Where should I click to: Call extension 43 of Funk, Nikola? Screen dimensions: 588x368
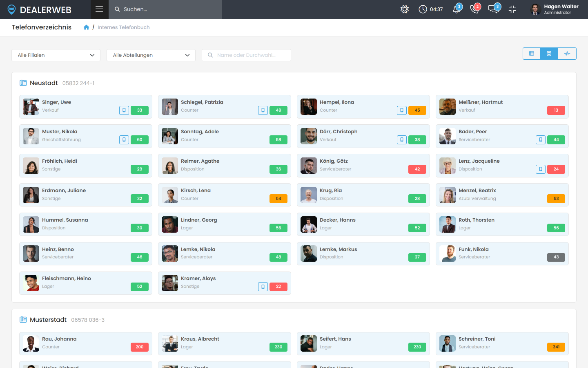[556, 257]
